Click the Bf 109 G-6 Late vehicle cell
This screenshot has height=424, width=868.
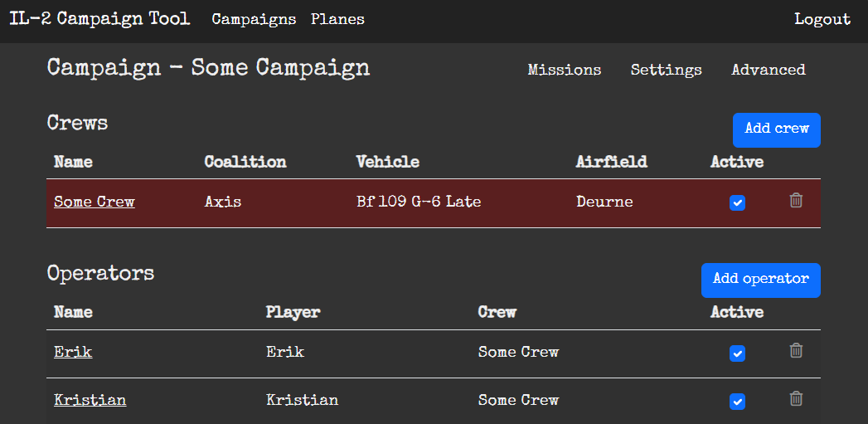[x=419, y=202]
